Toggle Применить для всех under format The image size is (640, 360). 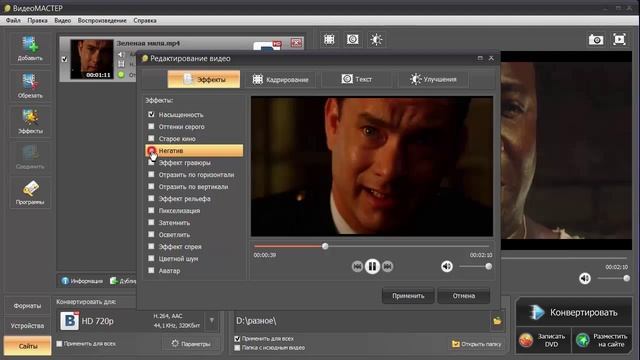point(59,344)
